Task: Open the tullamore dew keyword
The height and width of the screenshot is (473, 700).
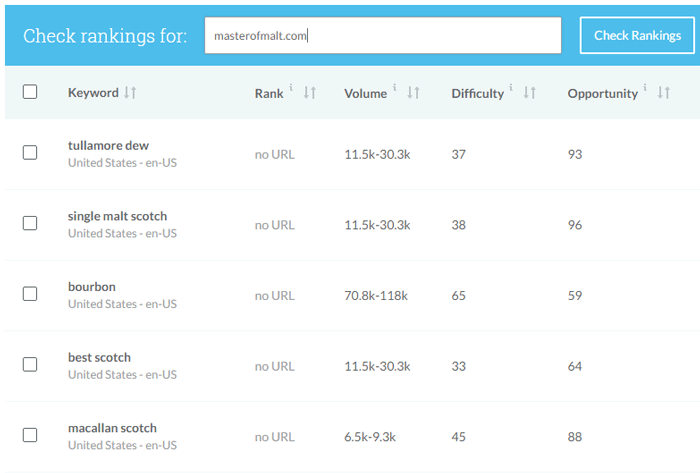Action: coord(108,145)
